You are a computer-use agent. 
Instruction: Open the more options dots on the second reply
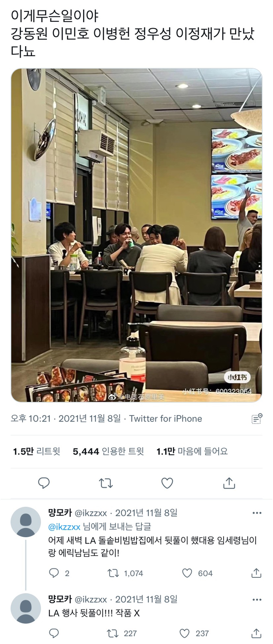point(257,599)
